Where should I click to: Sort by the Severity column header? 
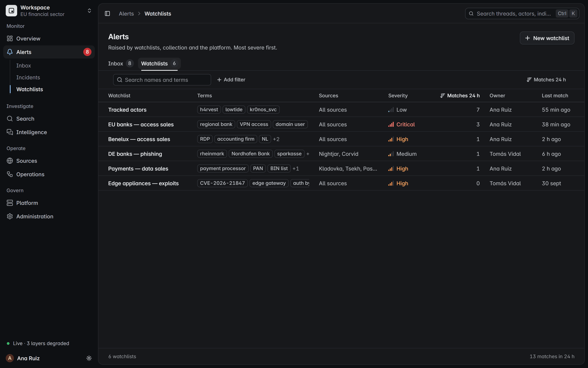[x=398, y=96]
